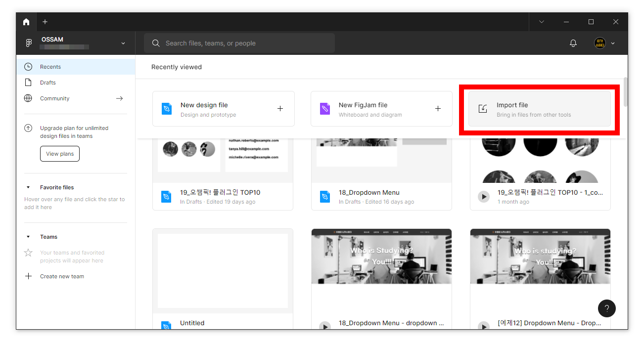Image resolution: width=644 pixels, height=344 pixels.
Task: Open 18_Dropdown Menu - dropdown prototype thumbnail
Action: coord(381,271)
